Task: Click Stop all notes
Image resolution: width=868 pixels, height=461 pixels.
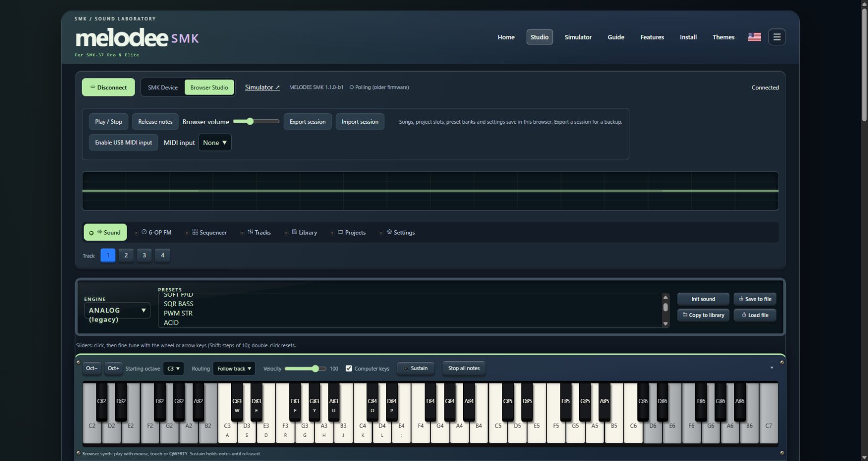Action: pyautogui.click(x=464, y=368)
